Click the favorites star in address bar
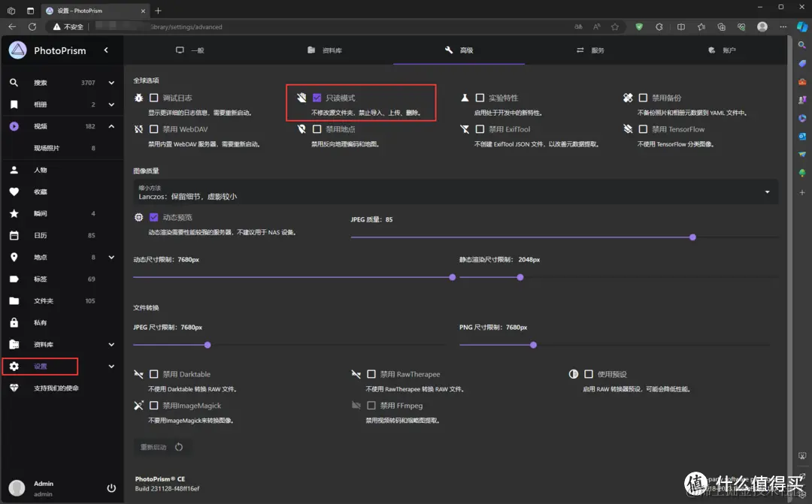Image resolution: width=812 pixels, height=504 pixels. [615, 27]
